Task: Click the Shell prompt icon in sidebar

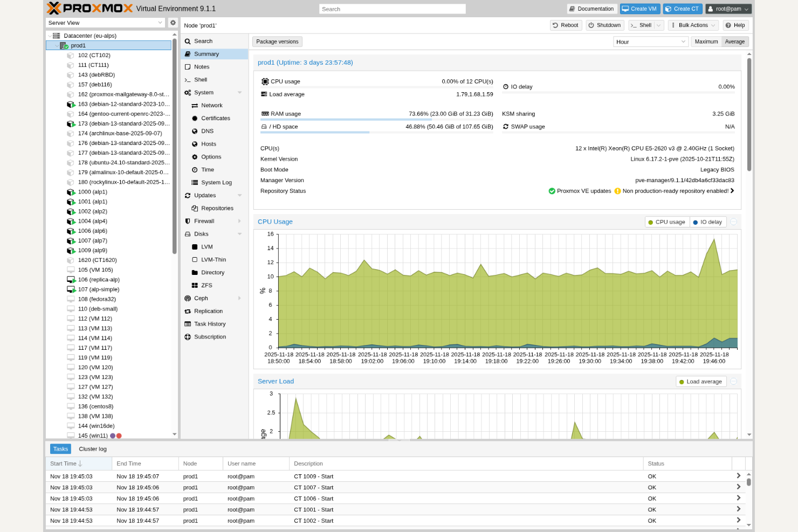Action: pos(188,80)
